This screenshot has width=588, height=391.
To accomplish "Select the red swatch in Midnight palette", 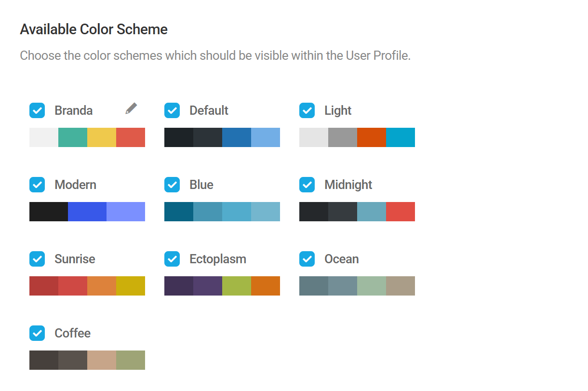I will coord(400,212).
